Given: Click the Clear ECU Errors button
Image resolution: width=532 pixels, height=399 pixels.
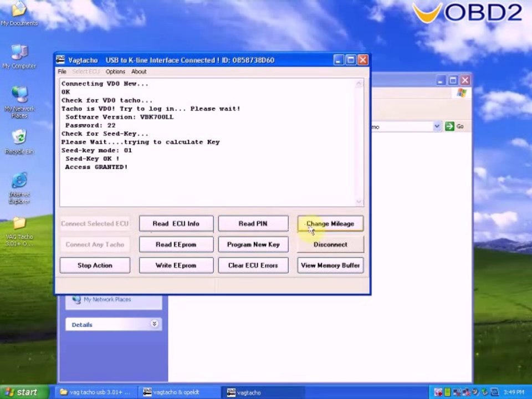Looking at the screenshot, I should click(253, 265).
